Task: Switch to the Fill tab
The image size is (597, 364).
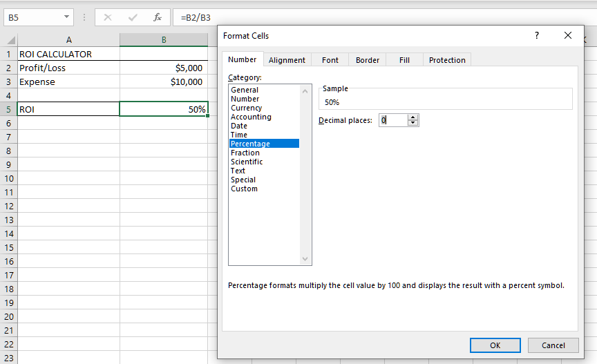Action: 404,60
